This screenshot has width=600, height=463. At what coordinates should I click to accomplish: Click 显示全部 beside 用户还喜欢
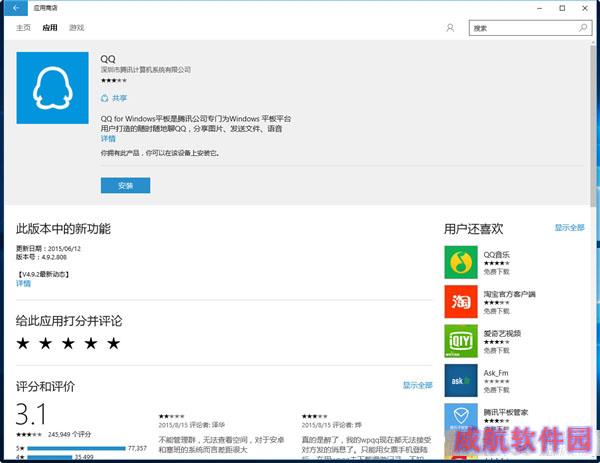click(x=569, y=228)
